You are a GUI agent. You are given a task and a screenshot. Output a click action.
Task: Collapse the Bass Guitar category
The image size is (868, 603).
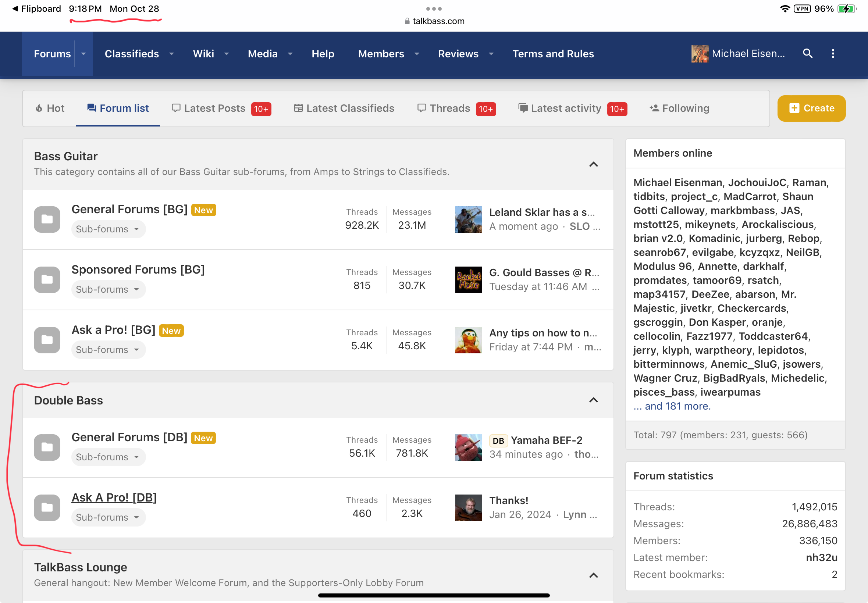pyautogui.click(x=593, y=164)
